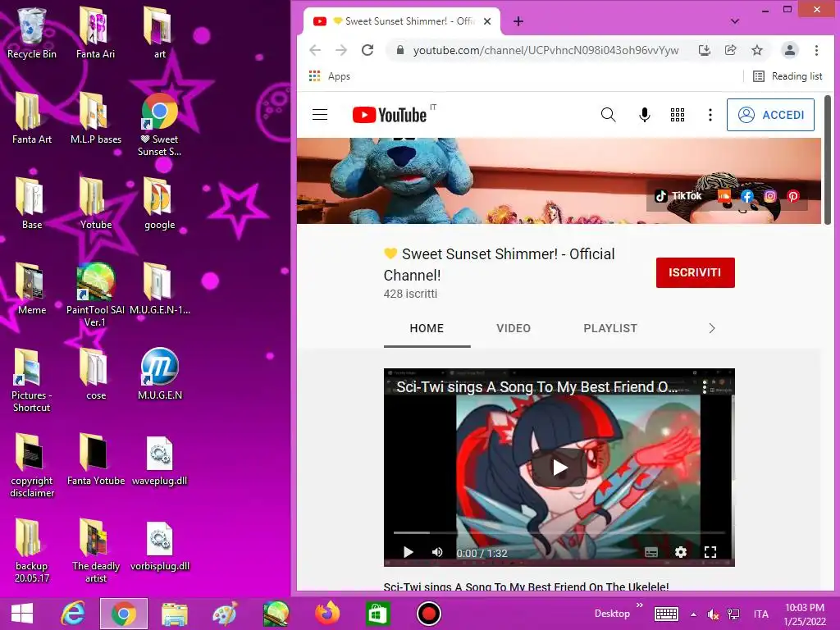Image resolution: width=840 pixels, height=630 pixels.
Task: Click play icon in player controls
Action: (409, 552)
